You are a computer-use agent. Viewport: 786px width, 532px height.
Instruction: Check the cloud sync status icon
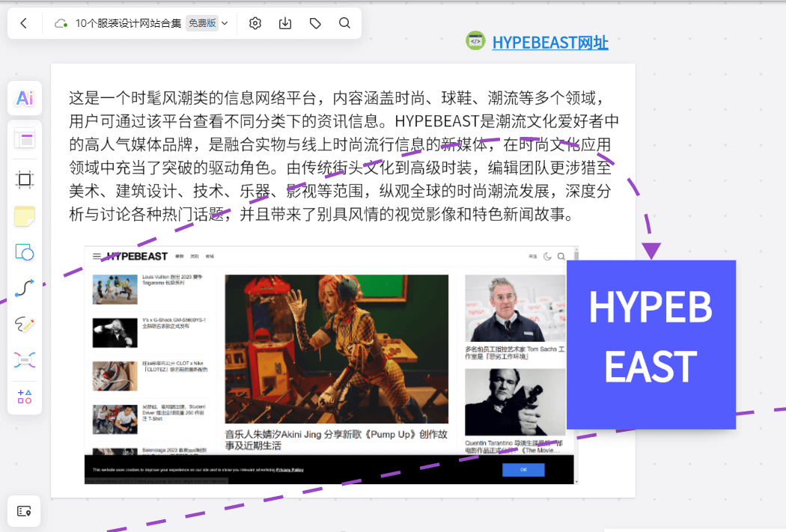pos(61,23)
